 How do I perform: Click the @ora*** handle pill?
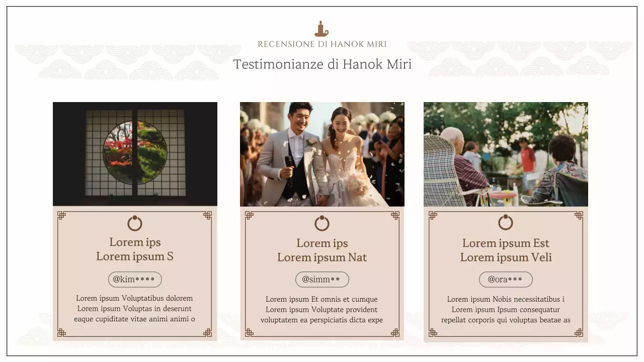click(506, 280)
